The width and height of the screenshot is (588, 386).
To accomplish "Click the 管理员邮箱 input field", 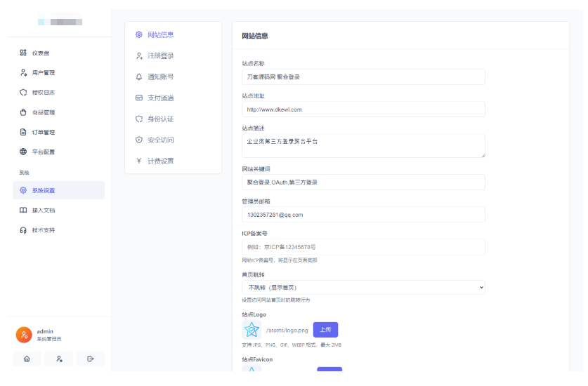I will tap(363, 215).
